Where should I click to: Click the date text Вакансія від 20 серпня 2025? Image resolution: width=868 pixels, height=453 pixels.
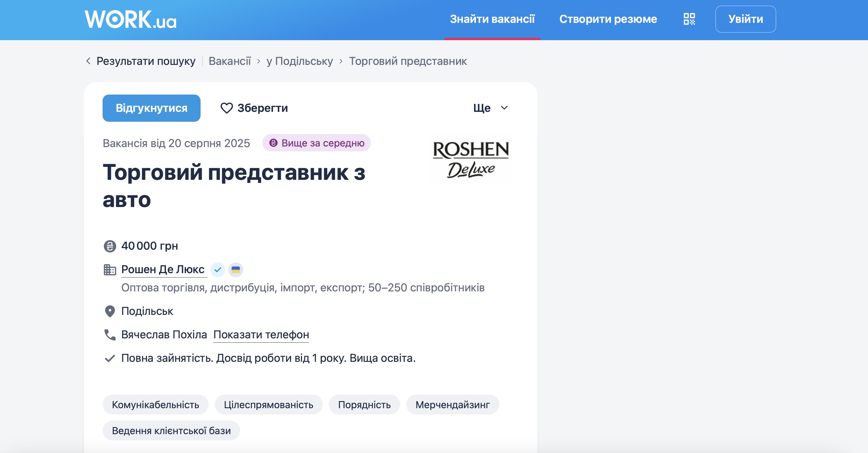click(x=176, y=143)
